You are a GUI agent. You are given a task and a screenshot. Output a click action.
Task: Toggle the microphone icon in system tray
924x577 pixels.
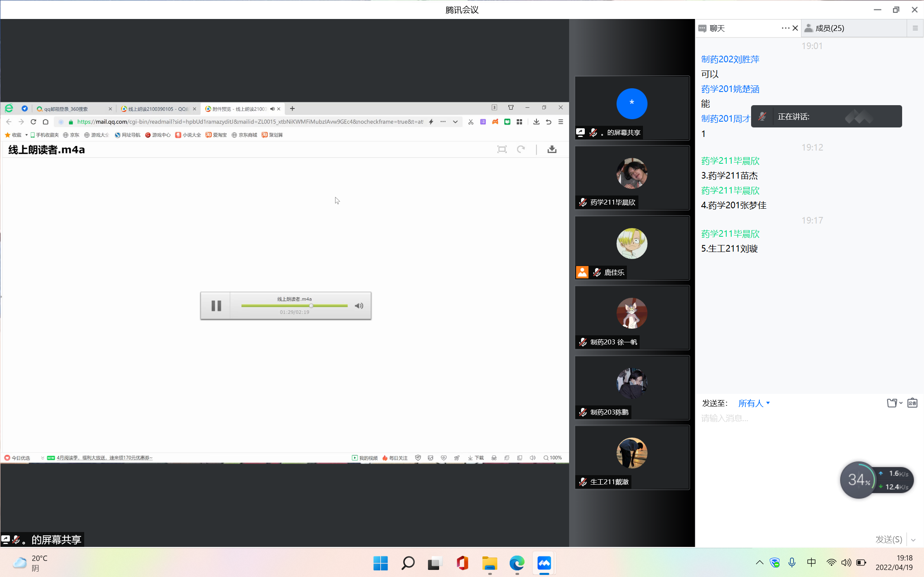click(x=792, y=563)
